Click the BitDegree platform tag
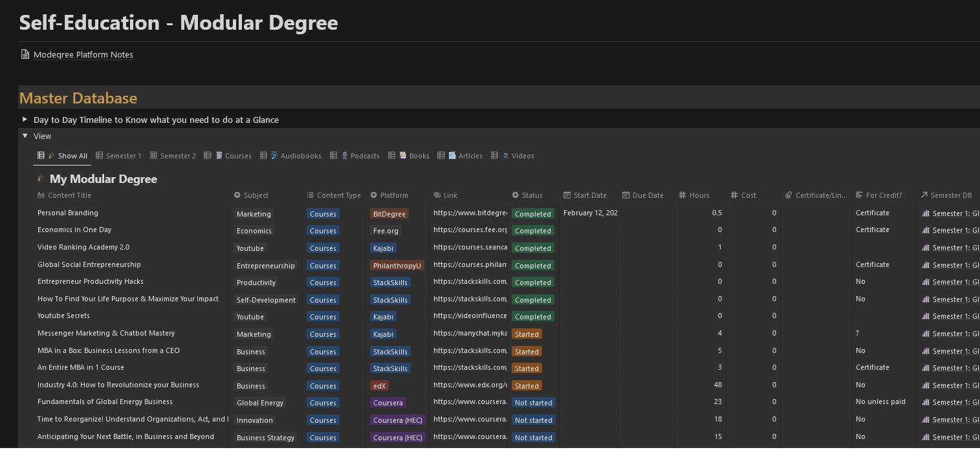This screenshot has height=450, width=980. (389, 214)
